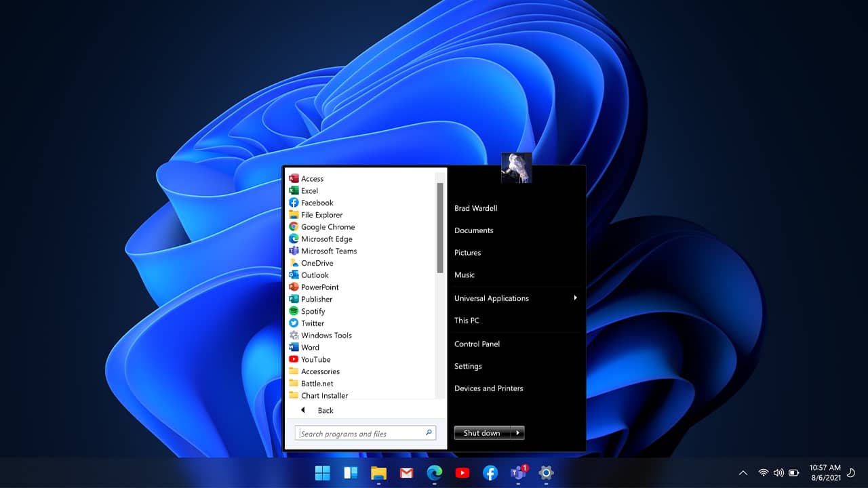Open This PC
This screenshot has width=868, height=488.
click(x=467, y=321)
